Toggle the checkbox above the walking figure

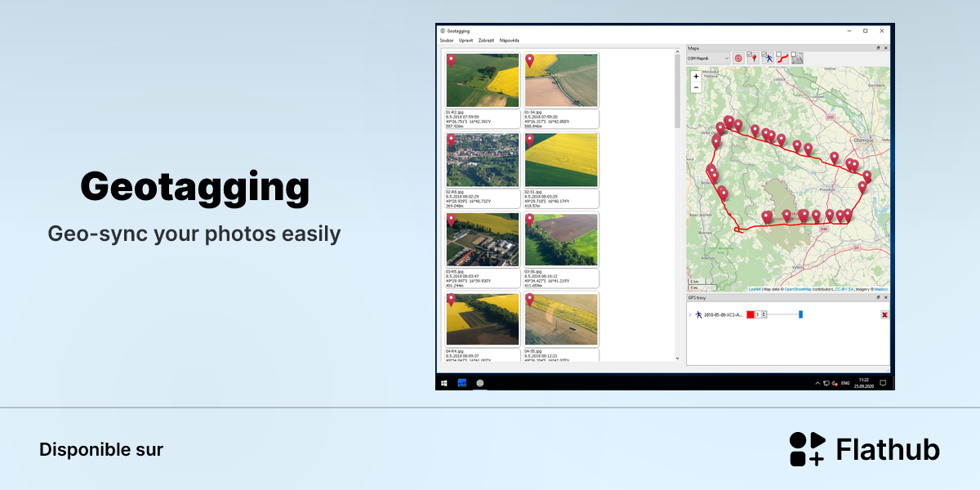pyautogui.click(x=764, y=55)
